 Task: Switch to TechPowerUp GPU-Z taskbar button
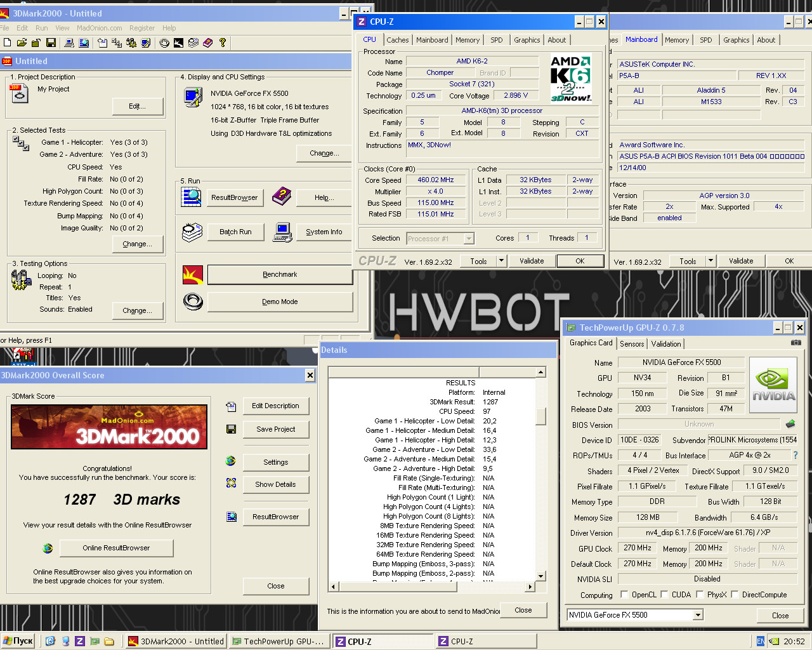279,641
